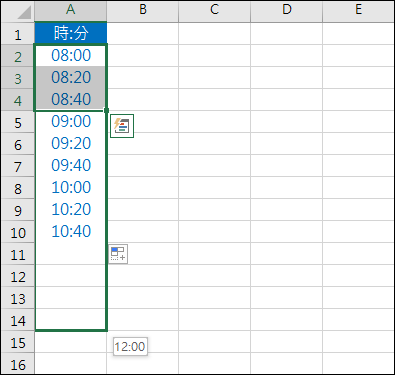Open the Auto Fill Options button
This screenshot has height=375, width=395.
pos(118,254)
